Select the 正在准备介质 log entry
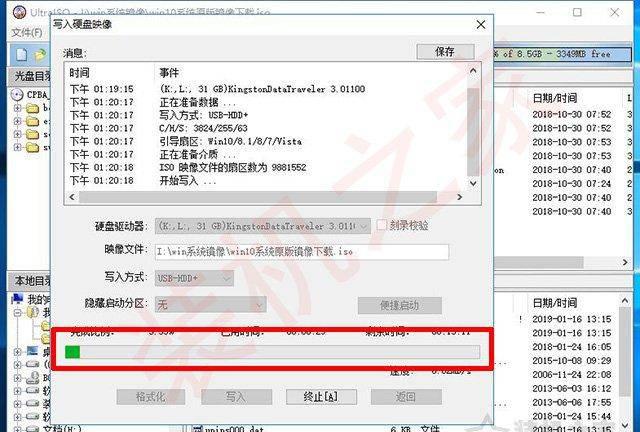Image resolution: width=640 pixels, height=432 pixels. [x=198, y=154]
